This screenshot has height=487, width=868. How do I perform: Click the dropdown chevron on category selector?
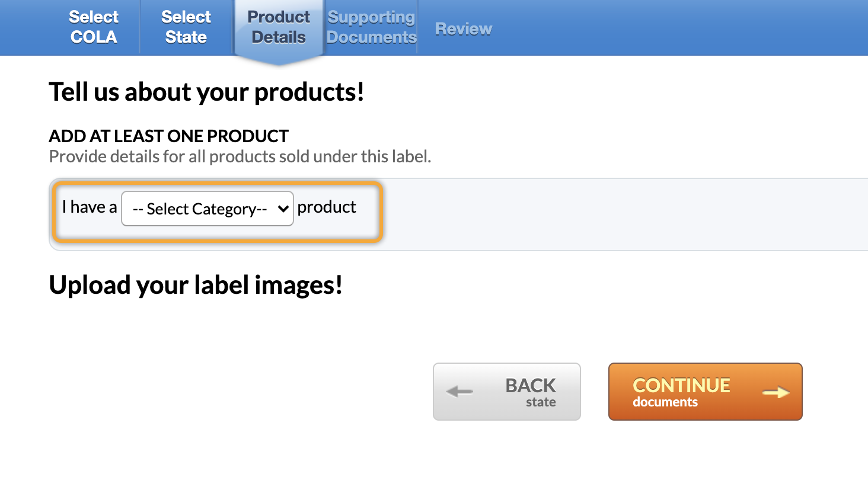283,209
